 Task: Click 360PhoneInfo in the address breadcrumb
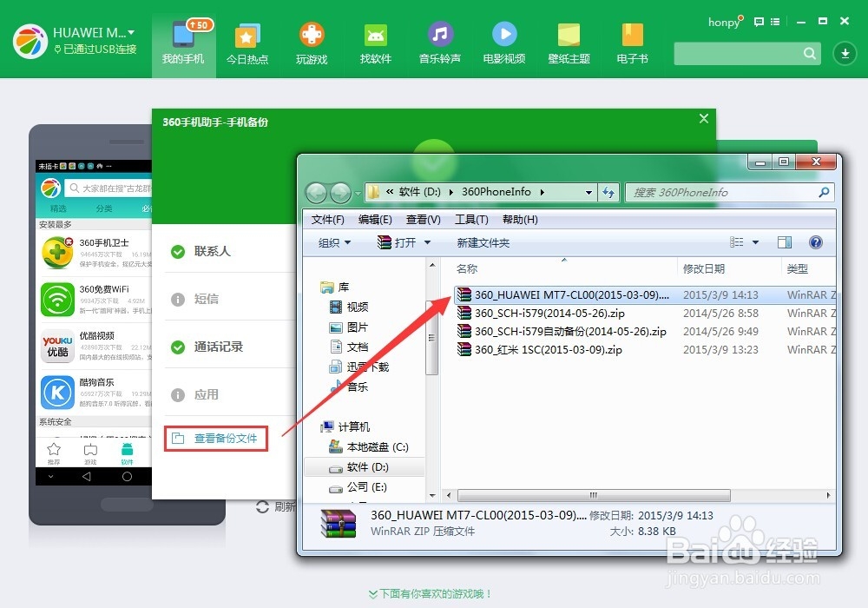coord(496,192)
